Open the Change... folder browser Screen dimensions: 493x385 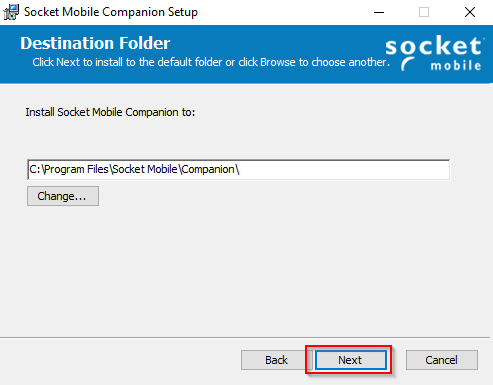pyautogui.click(x=63, y=196)
